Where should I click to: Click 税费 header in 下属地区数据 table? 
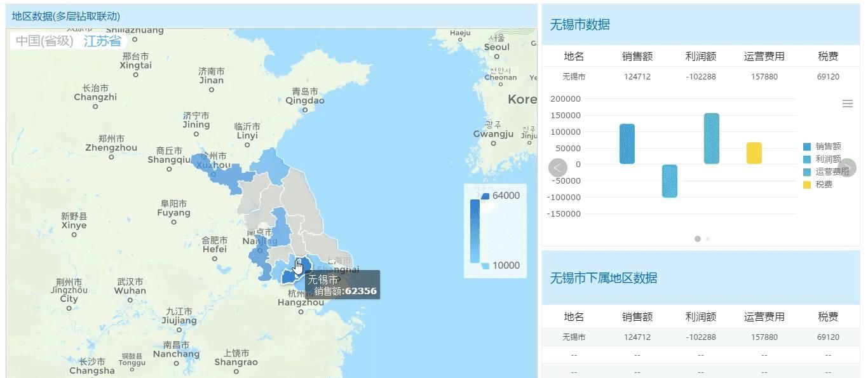[828, 317]
